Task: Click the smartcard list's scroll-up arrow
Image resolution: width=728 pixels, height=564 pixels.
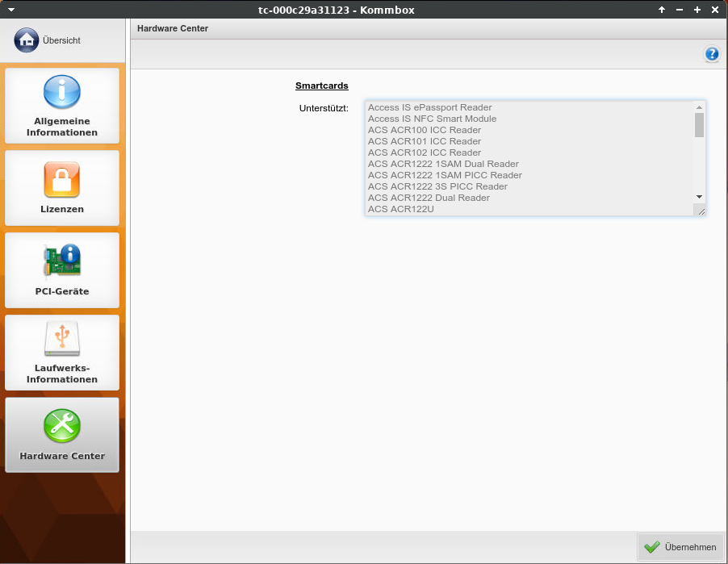Action: point(700,107)
